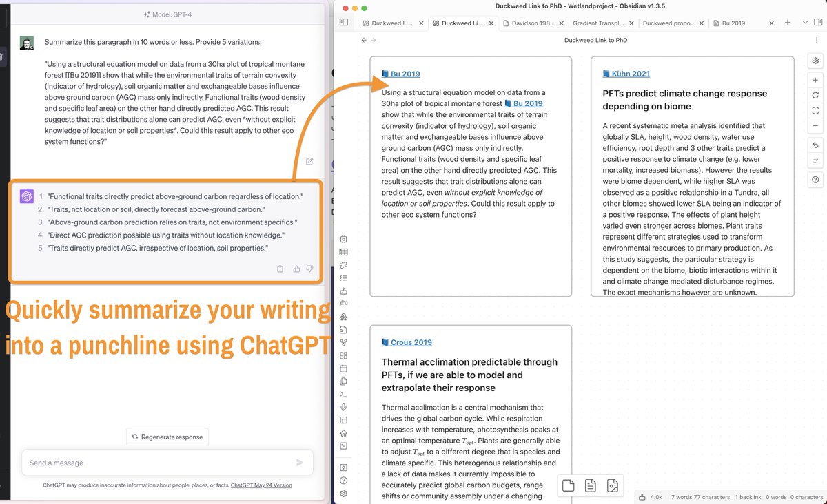Navigate forward in Obsidian pane

tap(374, 40)
